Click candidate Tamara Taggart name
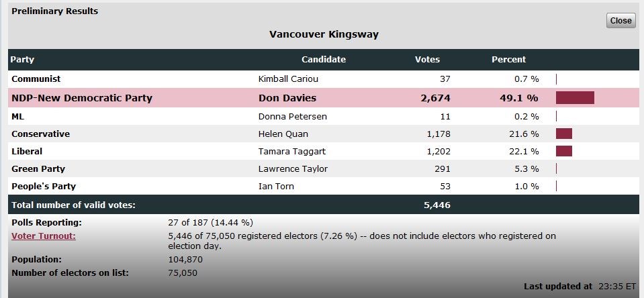Screen dimensions: 644x298 pyautogui.click(x=292, y=151)
